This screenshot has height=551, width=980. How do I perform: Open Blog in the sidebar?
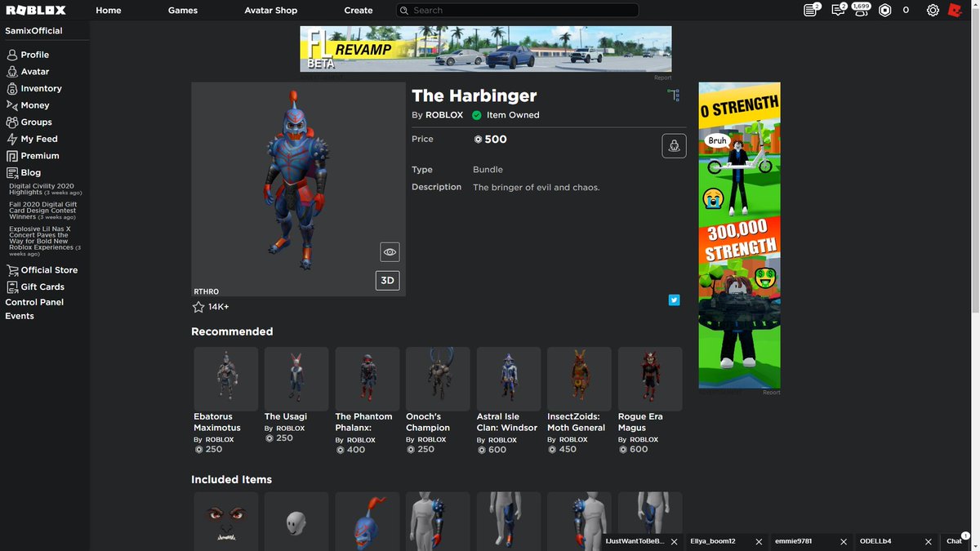tap(24, 173)
